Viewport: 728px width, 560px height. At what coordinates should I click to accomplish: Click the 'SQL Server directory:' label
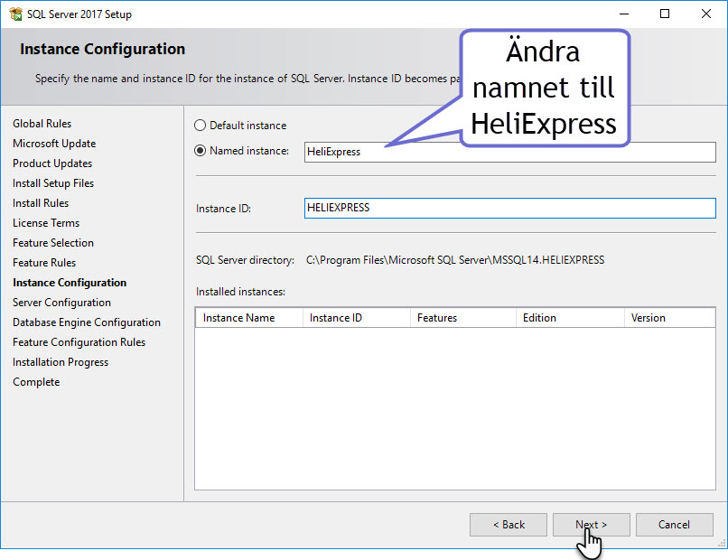[245, 260]
